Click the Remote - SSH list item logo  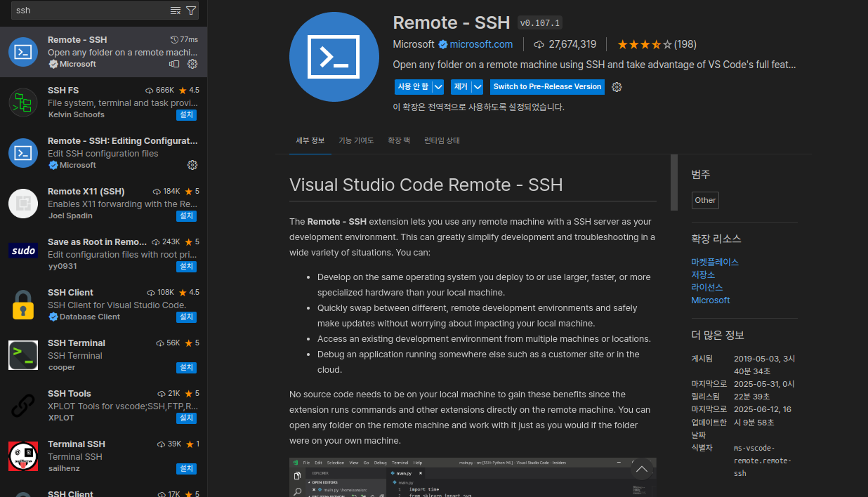click(23, 52)
